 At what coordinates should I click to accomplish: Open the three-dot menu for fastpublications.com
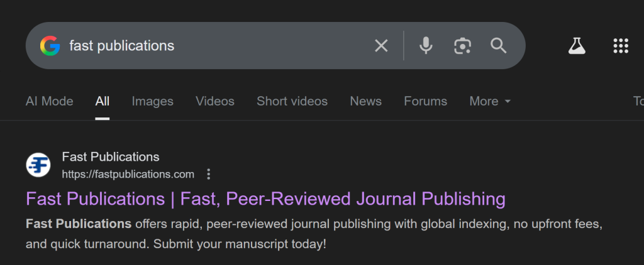209,175
